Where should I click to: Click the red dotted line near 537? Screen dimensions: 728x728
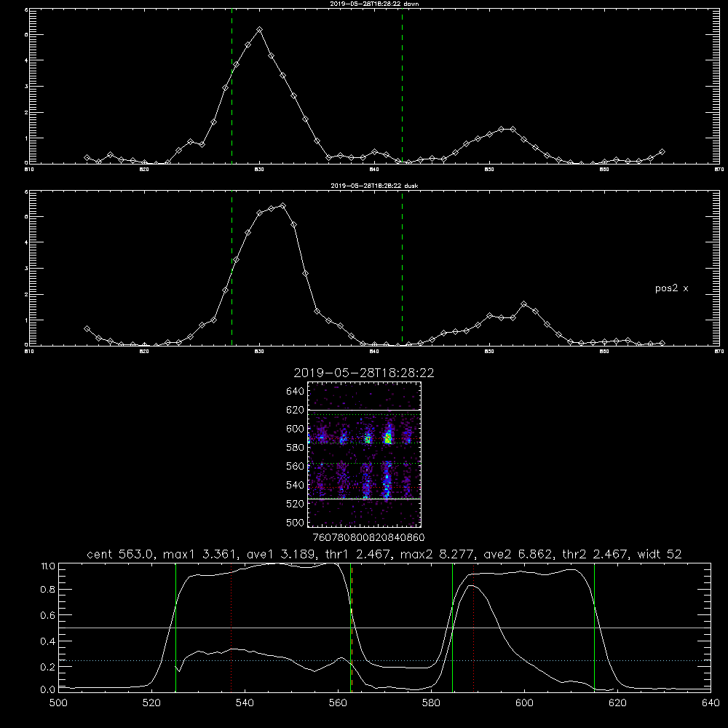point(232,628)
